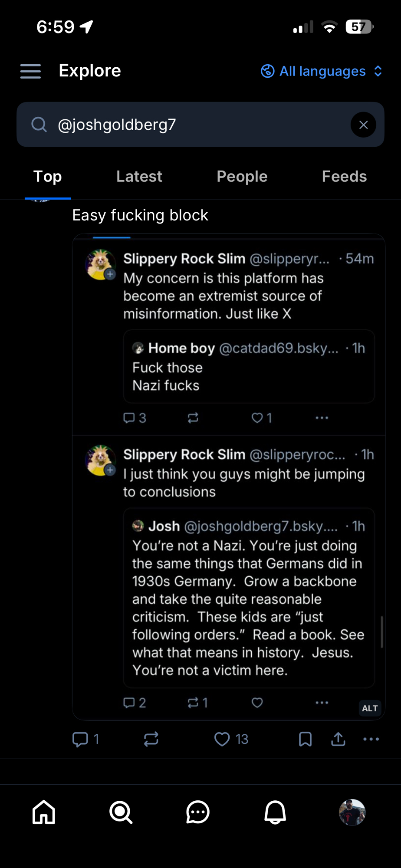Switch to the People tab

pyautogui.click(x=242, y=177)
